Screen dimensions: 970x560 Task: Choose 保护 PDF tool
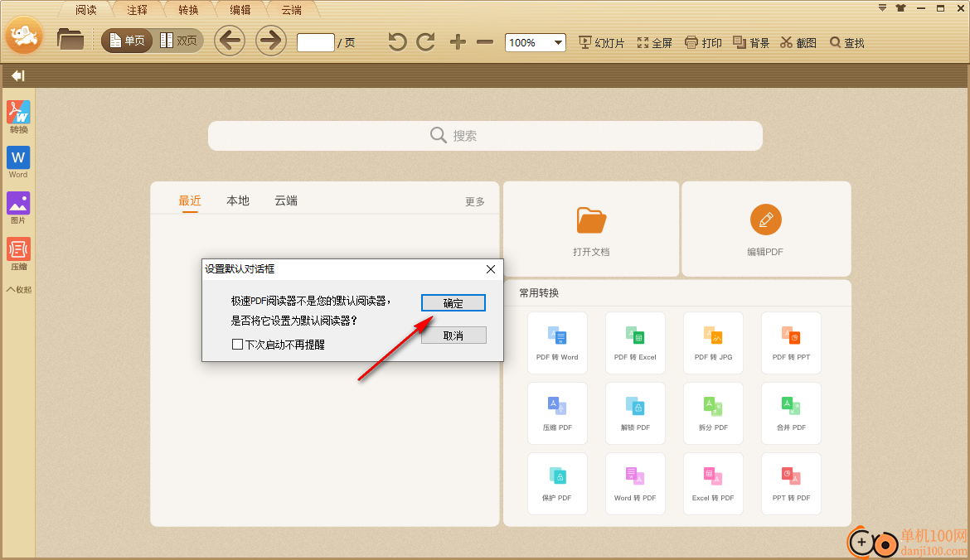click(557, 483)
